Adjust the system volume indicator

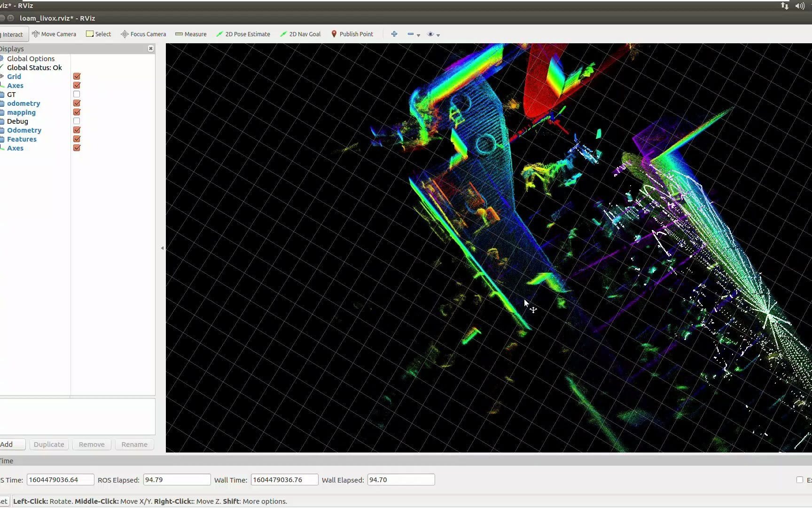click(800, 6)
